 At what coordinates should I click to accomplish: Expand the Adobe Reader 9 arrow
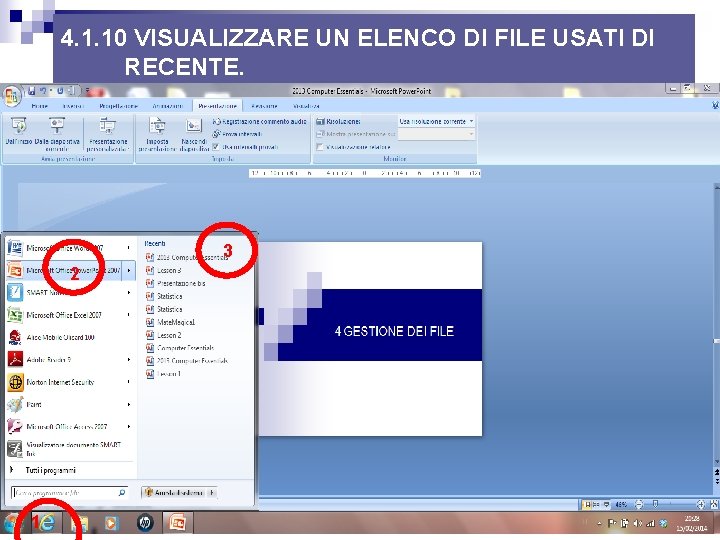(x=129, y=360)
